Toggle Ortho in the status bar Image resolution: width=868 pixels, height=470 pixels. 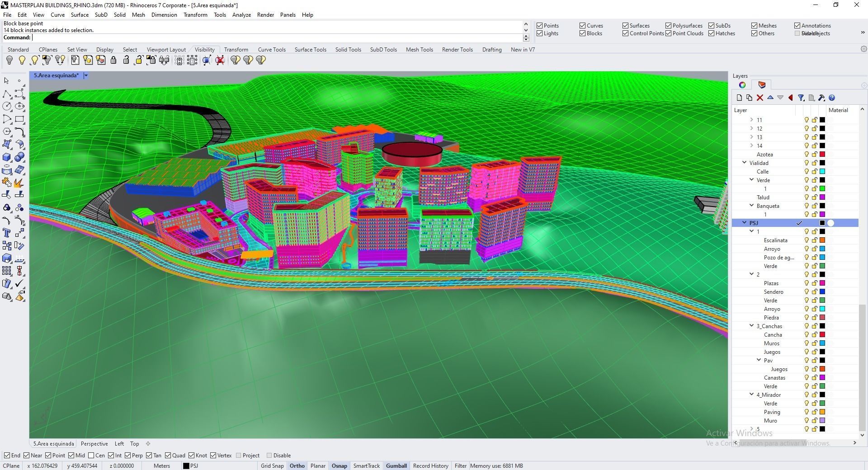[x=297, y=466]
